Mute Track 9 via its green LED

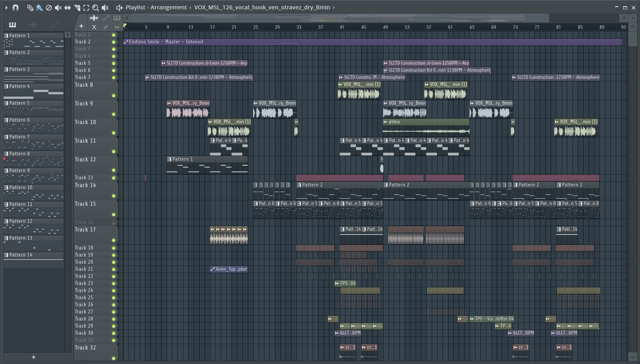point(114,114)
